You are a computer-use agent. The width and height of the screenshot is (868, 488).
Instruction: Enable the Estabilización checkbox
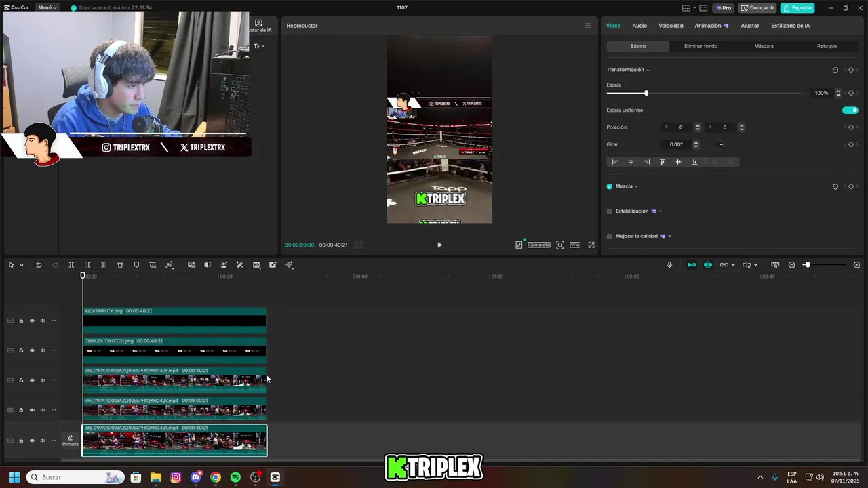click(609, 211)
